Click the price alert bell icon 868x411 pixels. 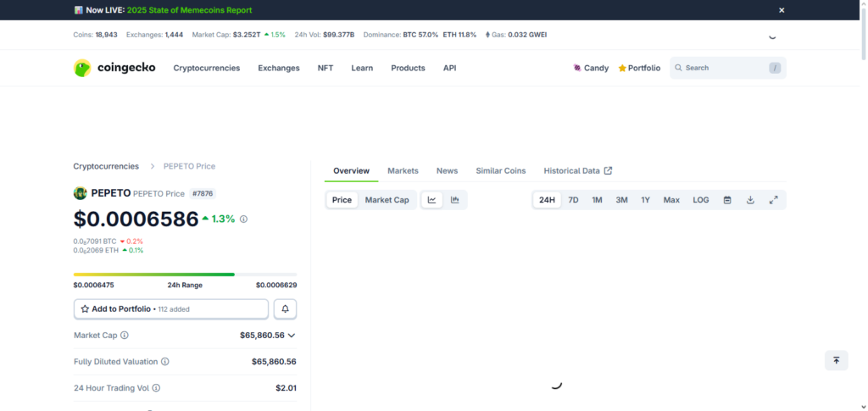[285, 309]
